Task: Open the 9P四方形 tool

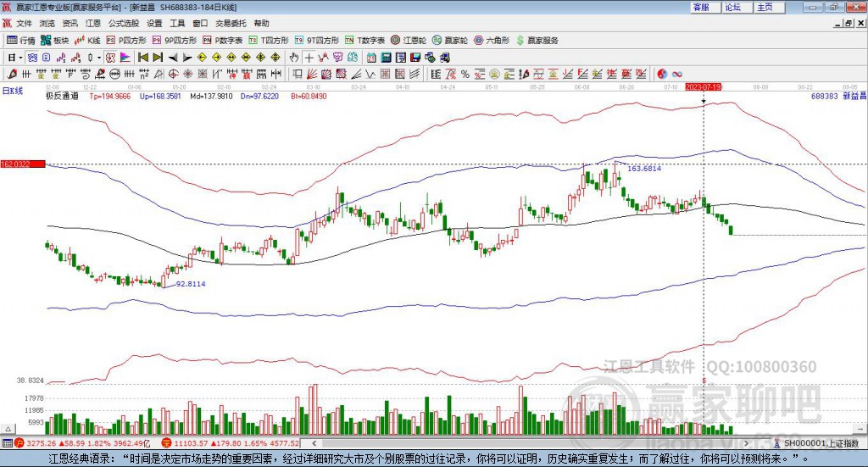Action: click(x=175, y=41)
